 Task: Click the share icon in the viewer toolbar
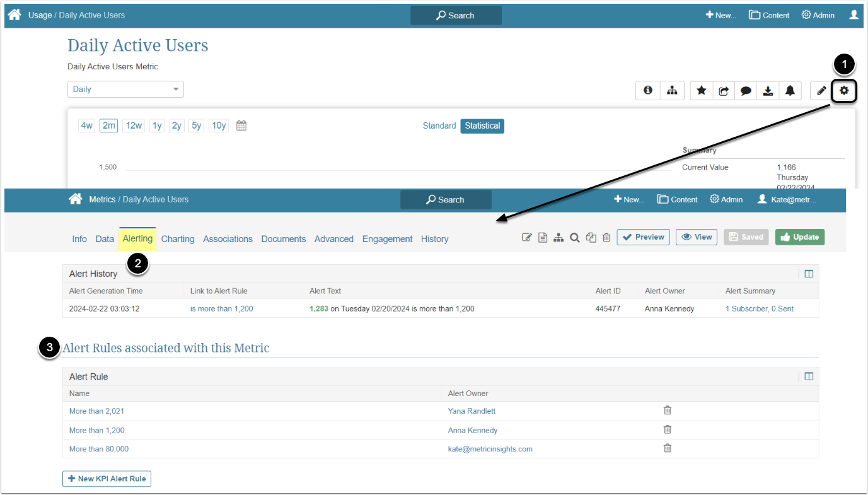(724, 91)
